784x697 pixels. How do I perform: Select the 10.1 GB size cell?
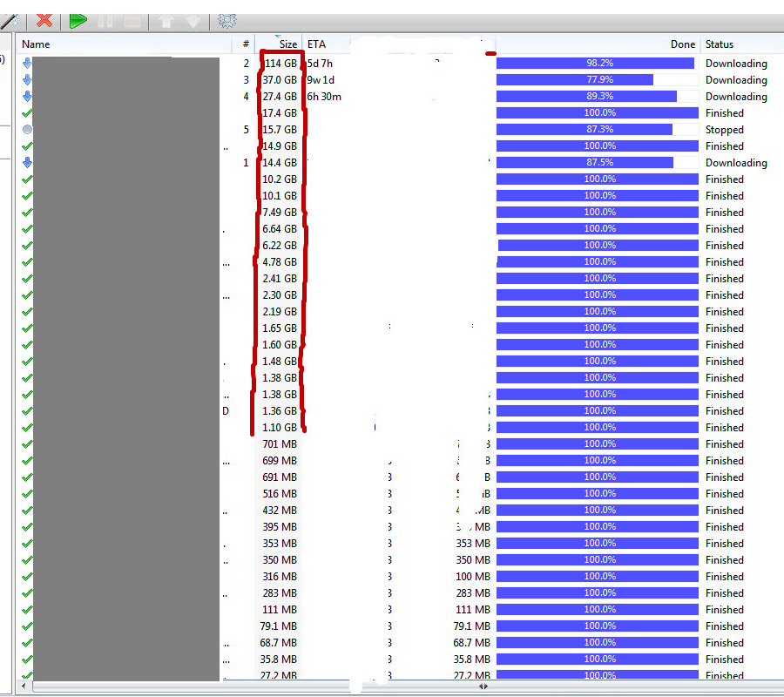click(280, 196)
